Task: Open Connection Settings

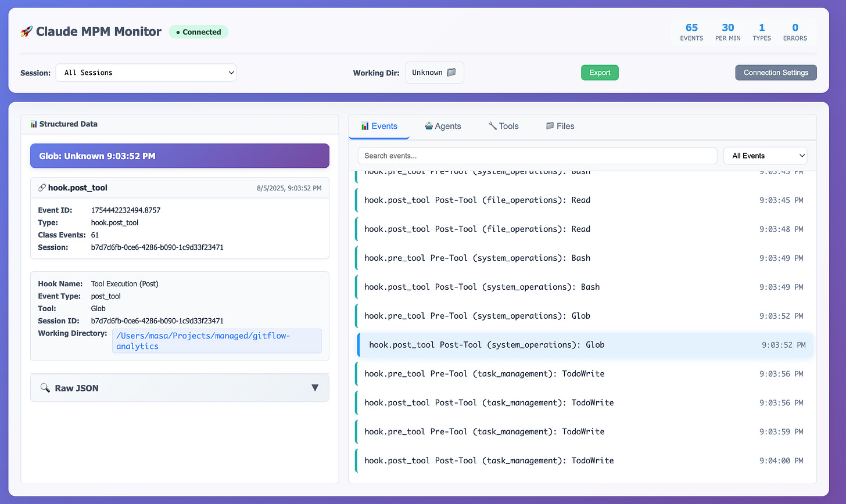Action: click(776, 73)
